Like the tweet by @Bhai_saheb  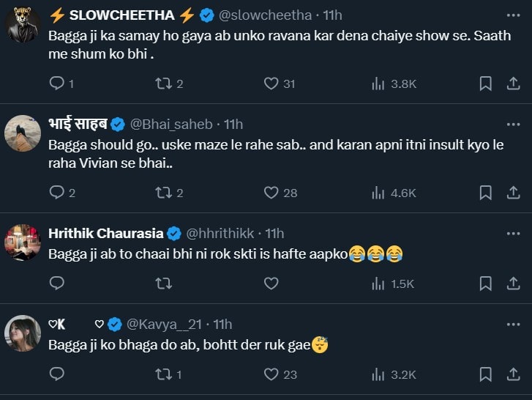click(271, 193)
